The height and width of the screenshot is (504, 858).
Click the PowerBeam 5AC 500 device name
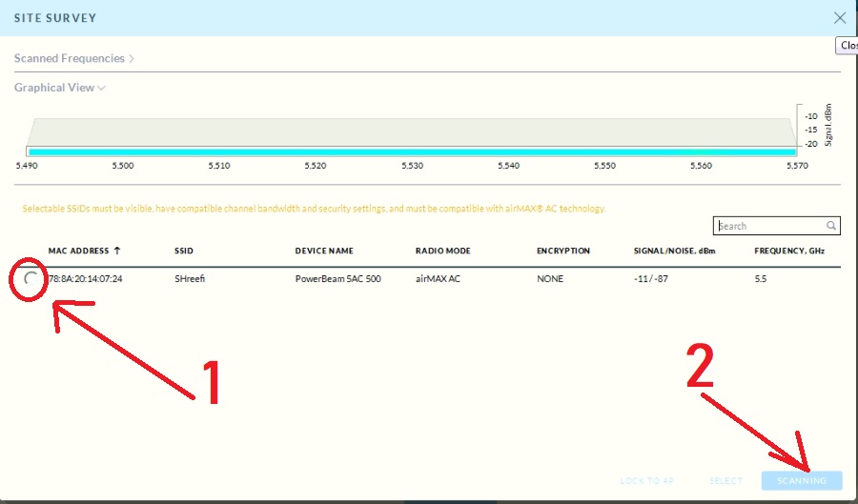338,279
